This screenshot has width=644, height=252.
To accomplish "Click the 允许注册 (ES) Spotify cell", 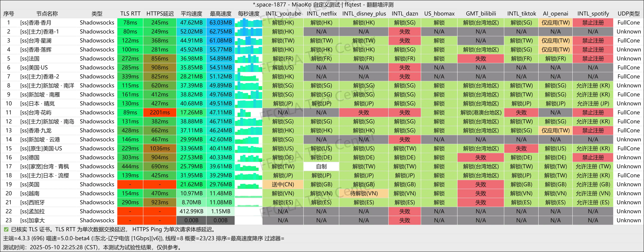I will click(593, 202).
